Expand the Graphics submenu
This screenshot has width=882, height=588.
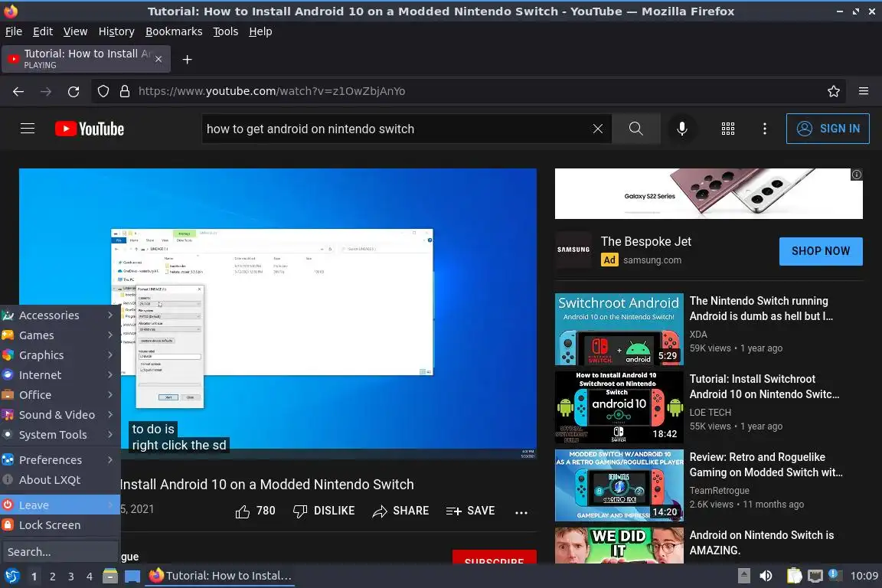(60, 355)
